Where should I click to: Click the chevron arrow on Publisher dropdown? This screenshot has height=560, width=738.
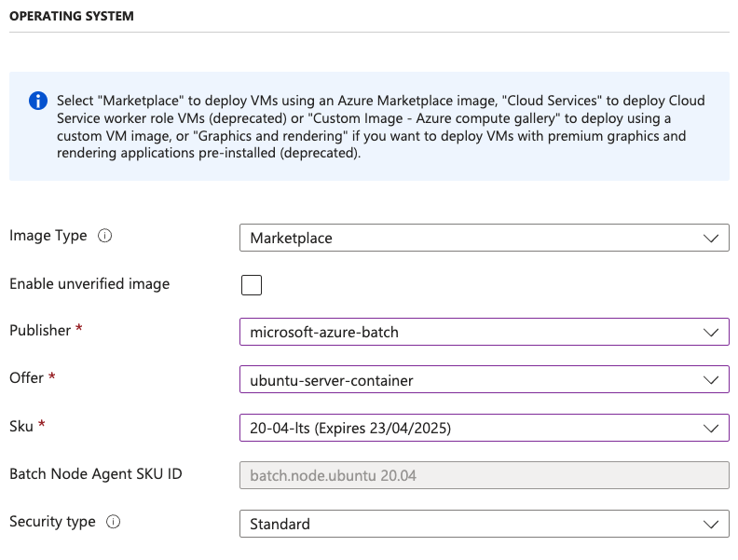[711, 333]
